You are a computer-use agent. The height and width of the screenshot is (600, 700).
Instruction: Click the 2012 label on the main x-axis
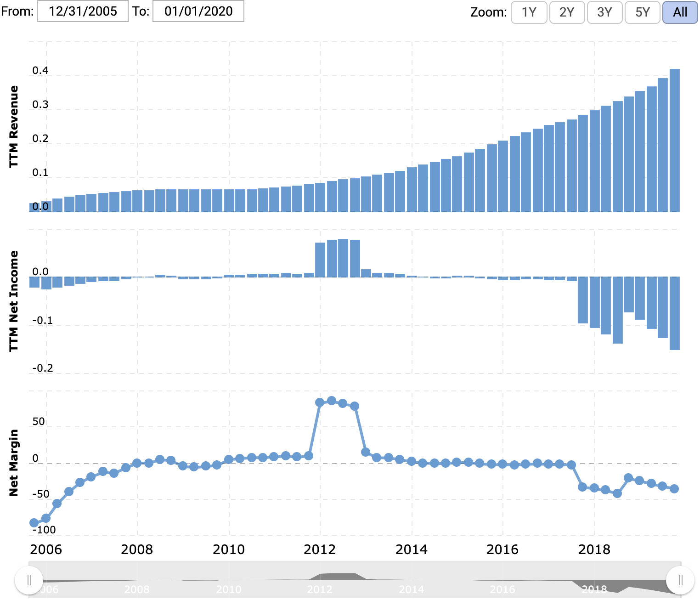[x=320, y=549]
